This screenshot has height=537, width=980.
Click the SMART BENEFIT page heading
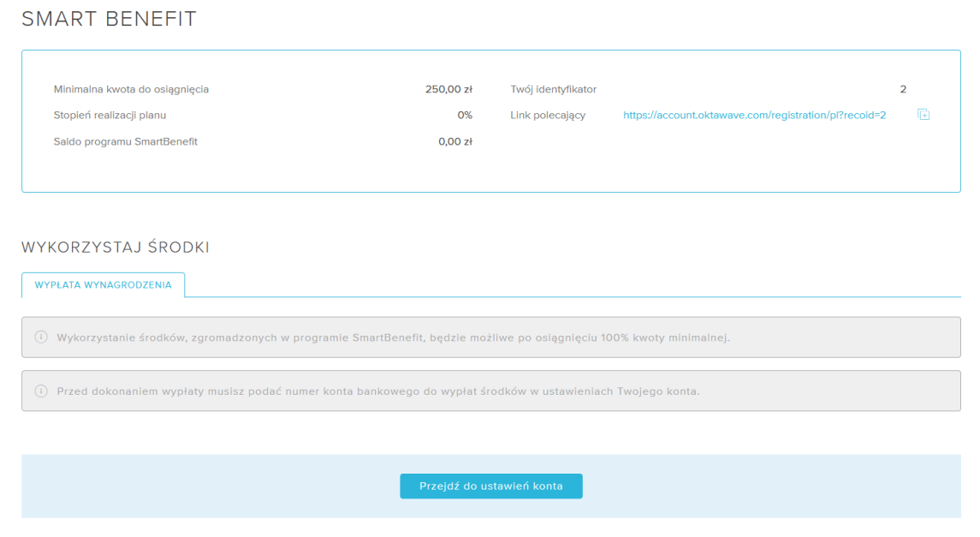[x=110, y=19]
